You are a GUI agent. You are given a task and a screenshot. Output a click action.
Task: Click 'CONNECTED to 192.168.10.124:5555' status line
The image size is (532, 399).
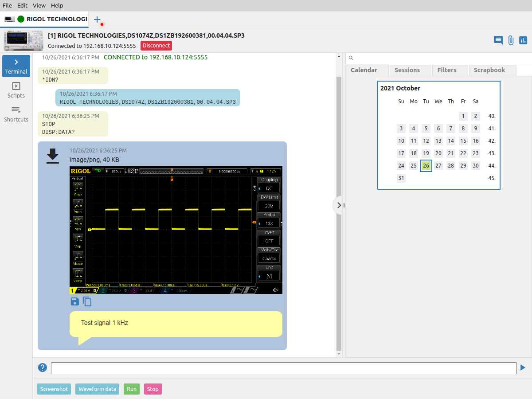(x=156, y=57)
